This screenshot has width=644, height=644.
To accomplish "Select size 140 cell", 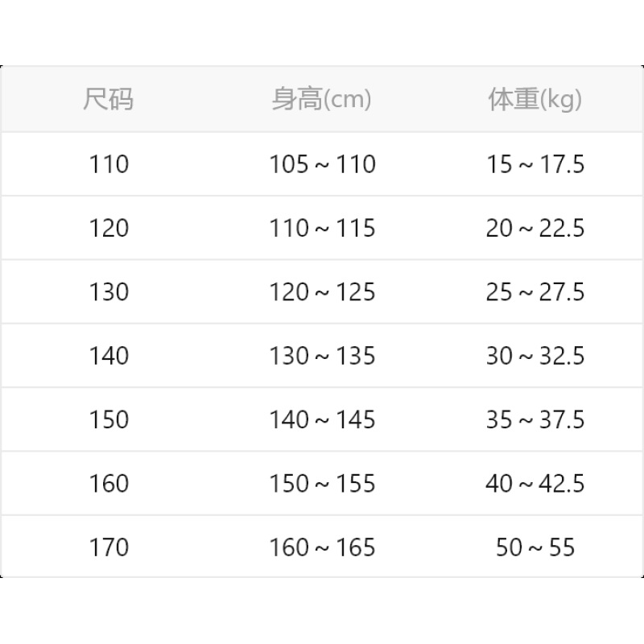I will point(109,356).
